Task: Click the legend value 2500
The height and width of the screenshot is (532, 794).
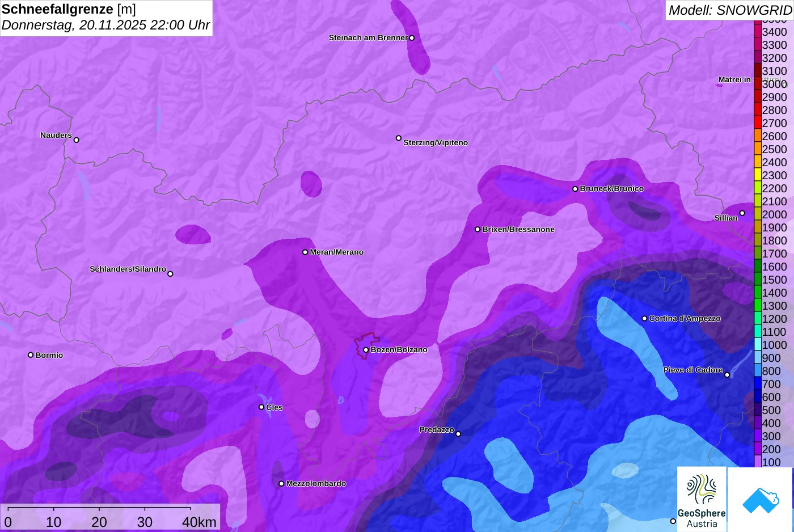Action: click(775, 149)
